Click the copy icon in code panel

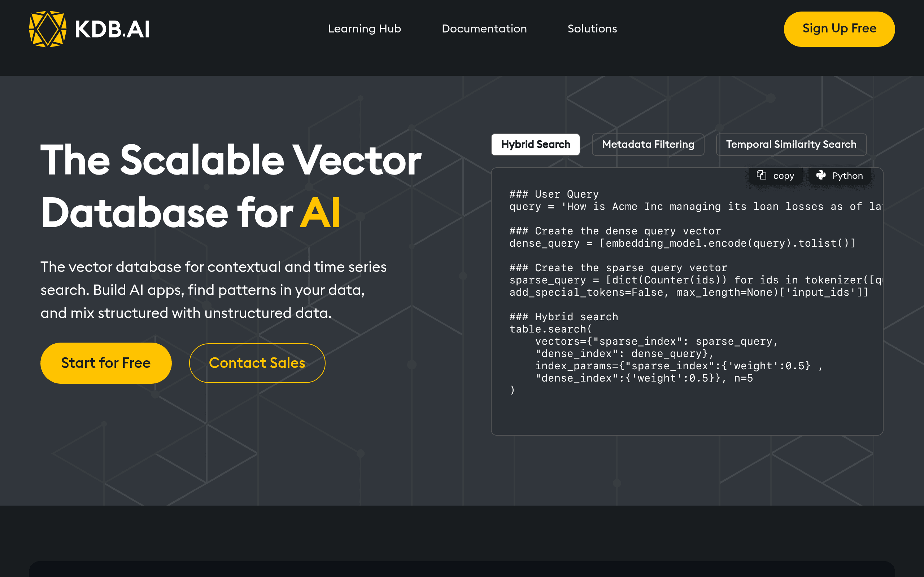coord(761,175)
